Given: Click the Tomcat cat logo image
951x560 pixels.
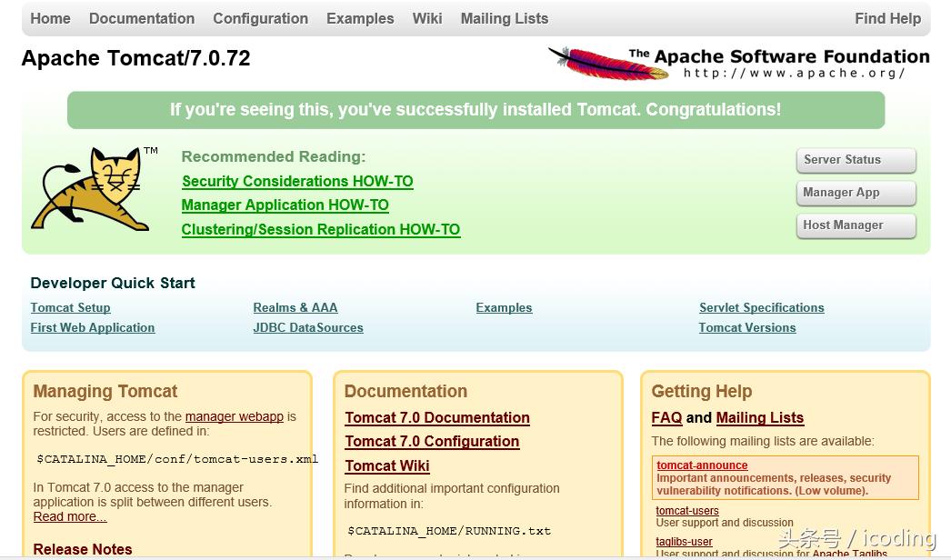Looking at the screenshot, I should point(93,188).
